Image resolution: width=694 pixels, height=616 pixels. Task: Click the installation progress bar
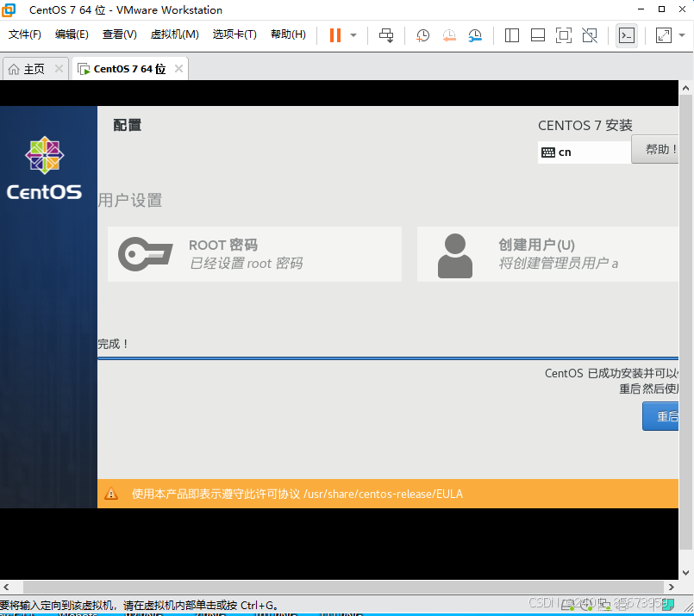click(388, 358)
